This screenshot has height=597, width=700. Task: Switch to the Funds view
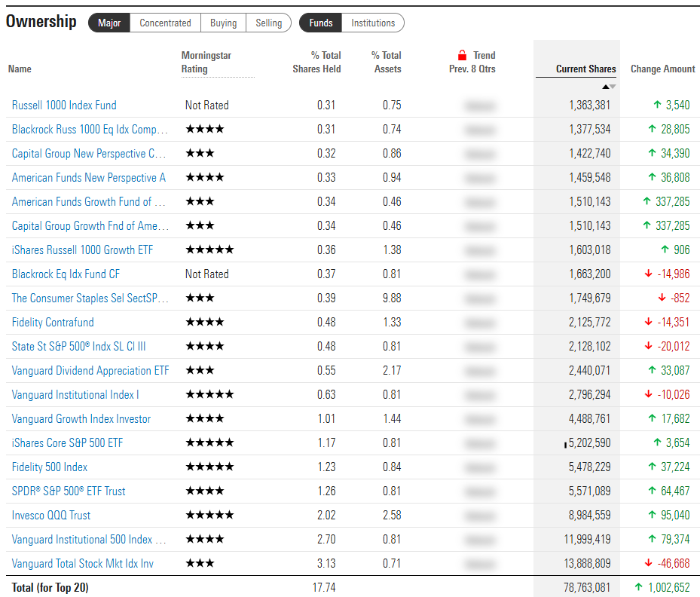pos(320,23)
